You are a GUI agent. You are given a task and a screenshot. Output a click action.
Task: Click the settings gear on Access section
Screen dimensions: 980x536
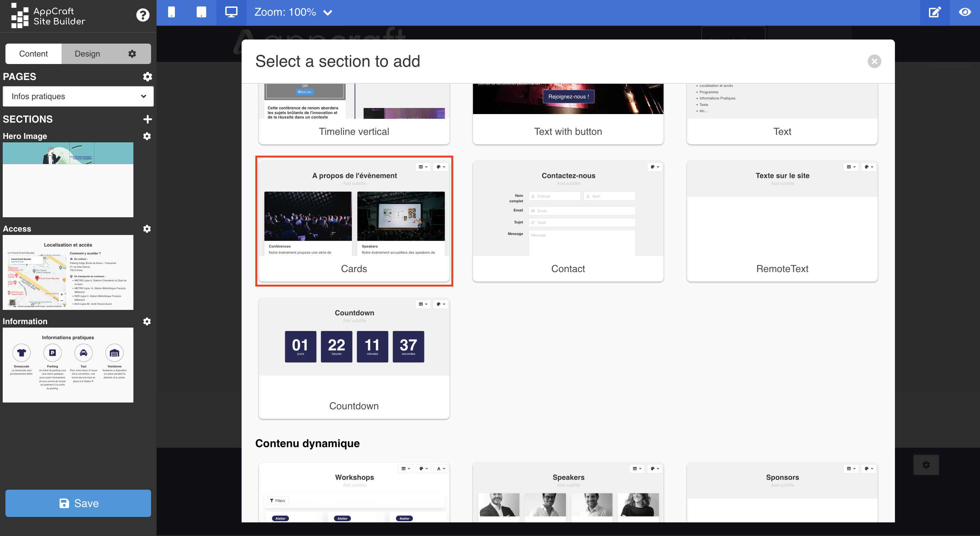click(x=146, y=228)
